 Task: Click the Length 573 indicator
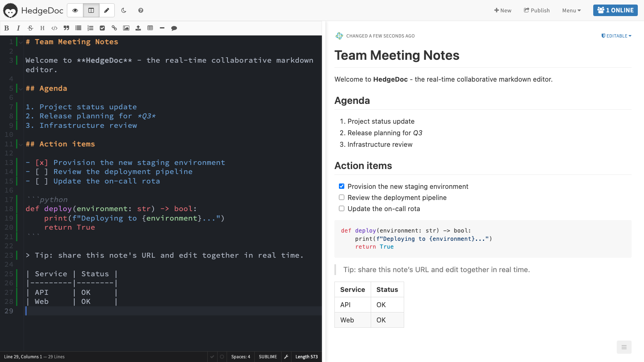point(307,357)
